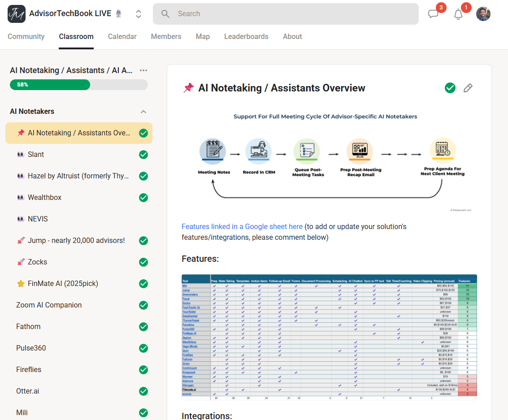The image size is (508, 420).
Task: Click the eyes icon beside NEVIS
Action: tap(21, 219)
